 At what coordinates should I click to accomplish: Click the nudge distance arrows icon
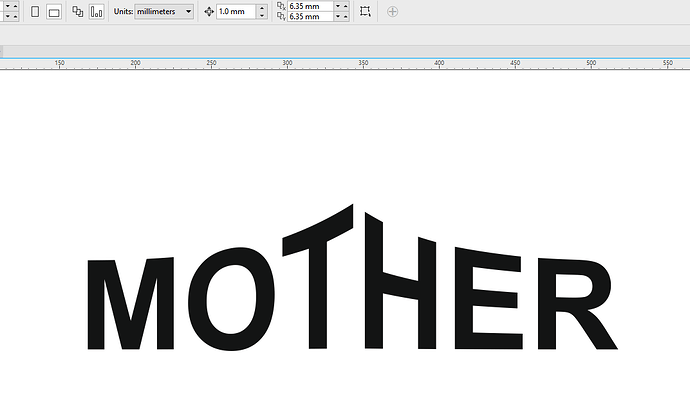(x=209, y=12)
